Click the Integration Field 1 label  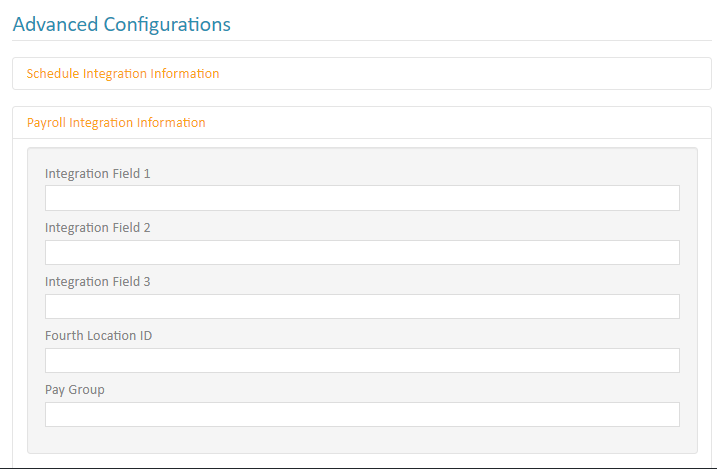pos(97,174)
